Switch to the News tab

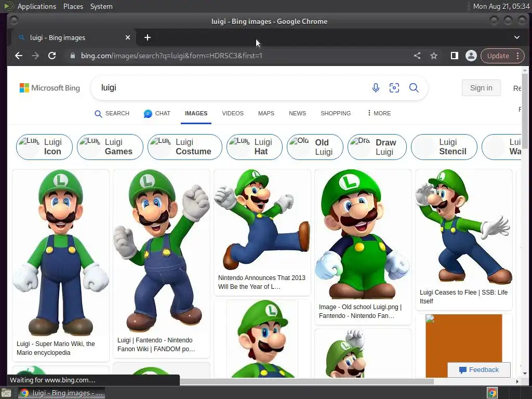point(298,113)
